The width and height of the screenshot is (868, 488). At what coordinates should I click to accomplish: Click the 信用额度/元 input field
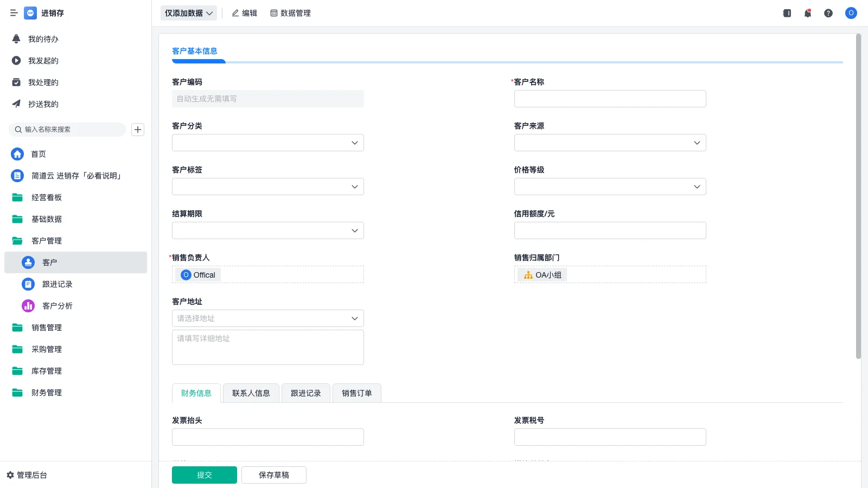[x=610, y=230]
